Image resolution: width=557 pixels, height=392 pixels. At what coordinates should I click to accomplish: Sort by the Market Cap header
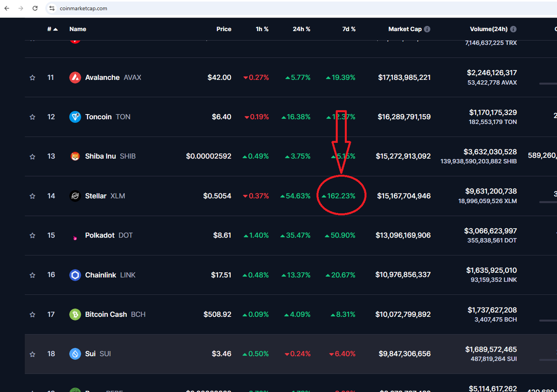[x=405, y=29]
